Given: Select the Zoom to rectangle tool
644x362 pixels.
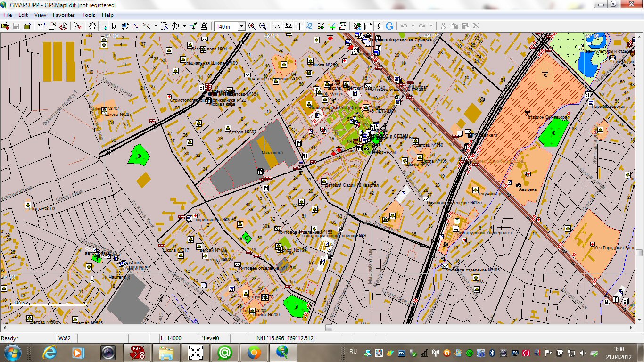Looking at the screenshot, I should [x=103, y=26].
